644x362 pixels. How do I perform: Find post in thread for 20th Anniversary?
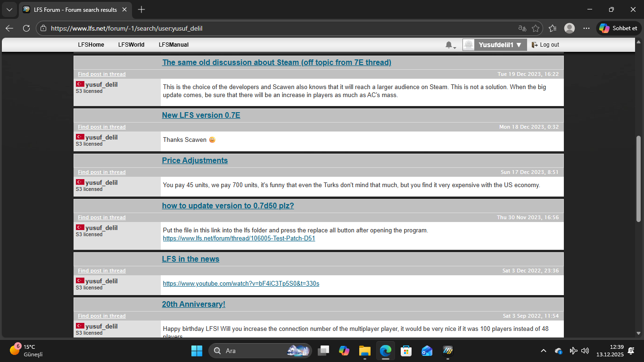pyautogui.click(x=102, y=316)
